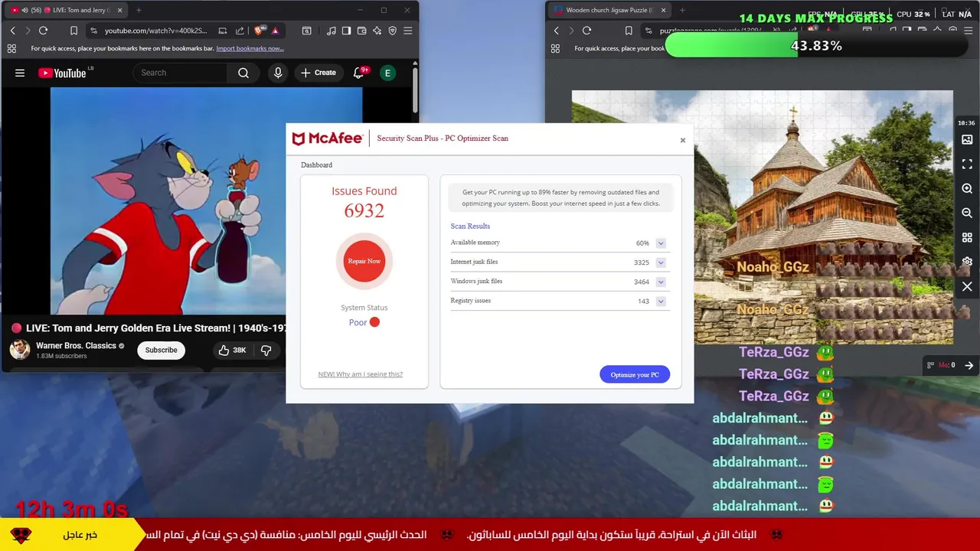
Task: Open the apps grid in YouTube window bookmarks bar
Action: pyautogui.click(x=11, y=48)
